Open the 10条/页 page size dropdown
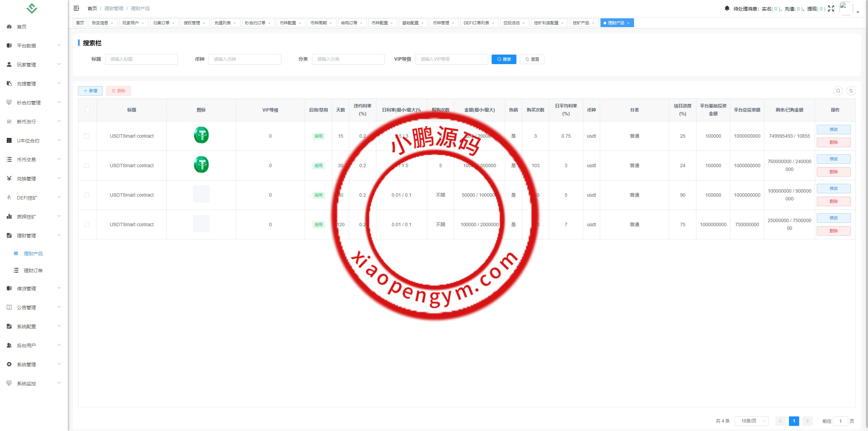Image resolution: width=868 pixels, height=431 pixels. pyautogui.click(x=751, y=421)
